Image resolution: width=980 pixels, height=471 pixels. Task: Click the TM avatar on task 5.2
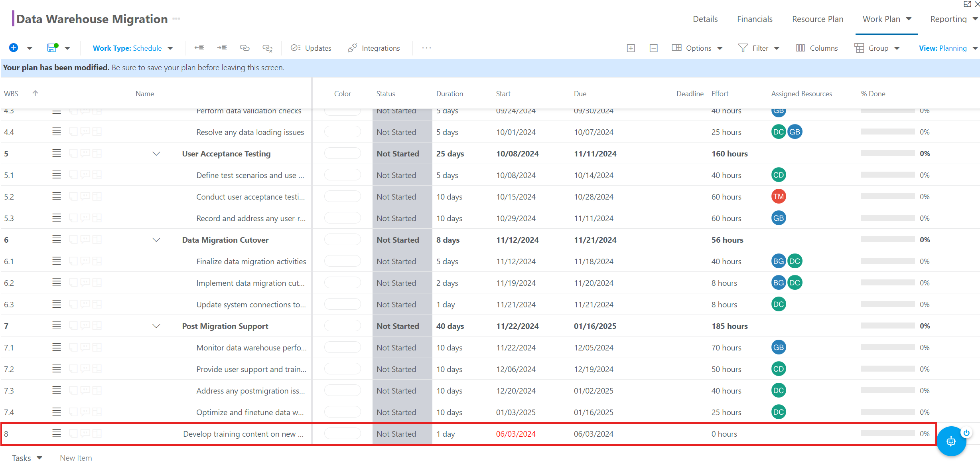778,196
